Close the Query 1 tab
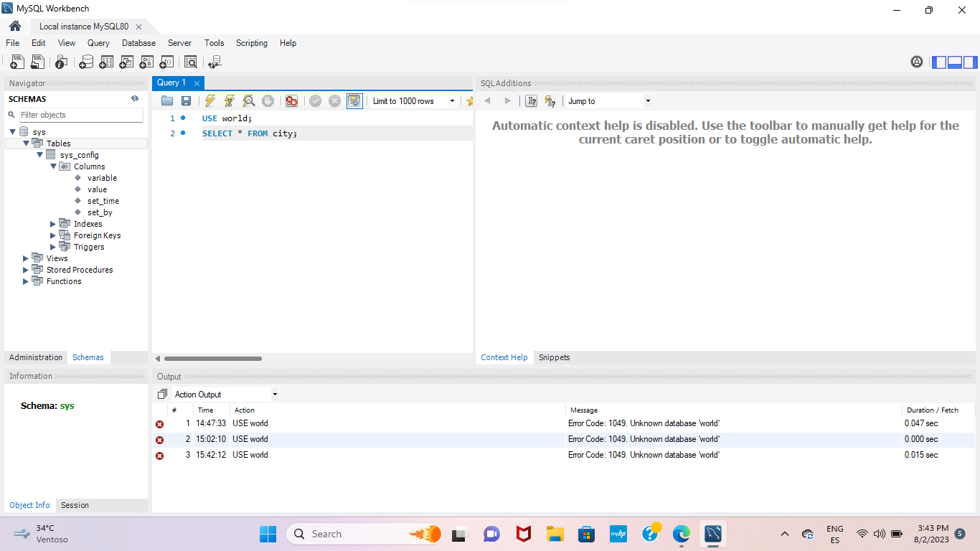 pos(197,83)
